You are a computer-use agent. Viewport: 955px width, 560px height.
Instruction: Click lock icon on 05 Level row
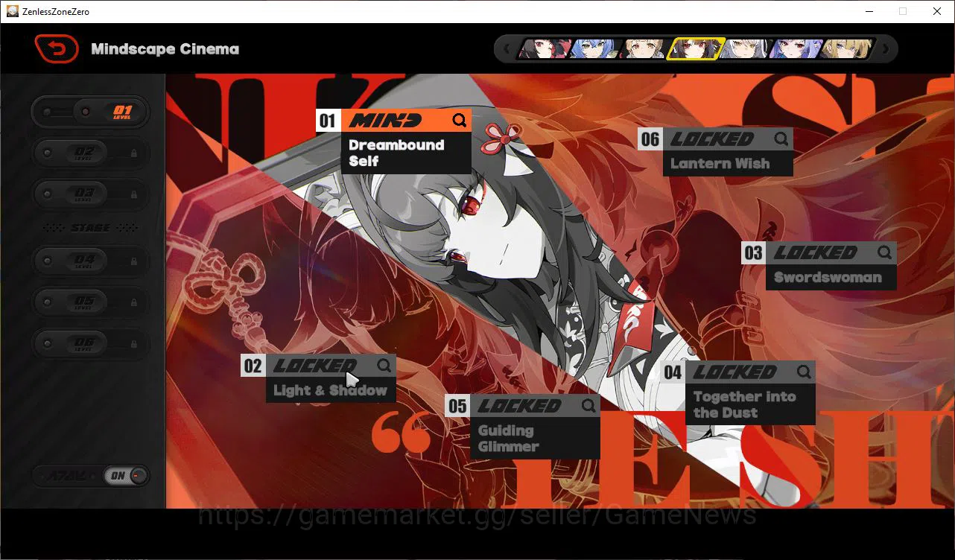click(x=134, y=303)
